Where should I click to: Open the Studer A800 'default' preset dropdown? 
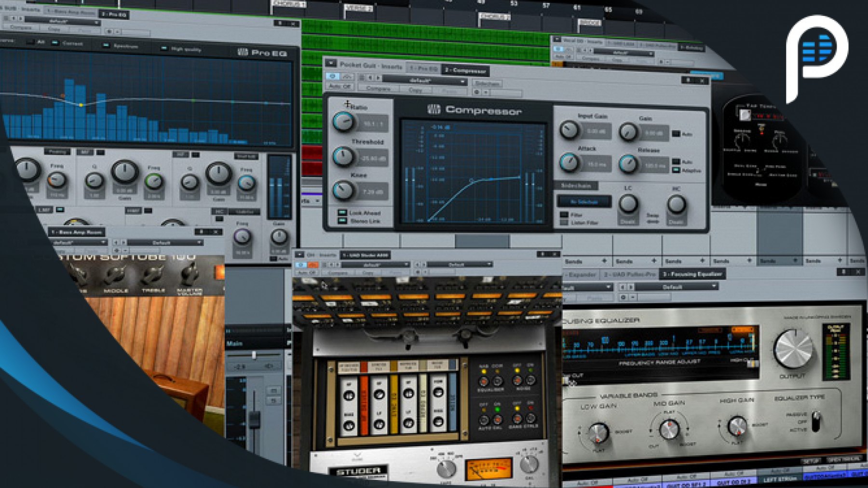[x=375, y=265]
